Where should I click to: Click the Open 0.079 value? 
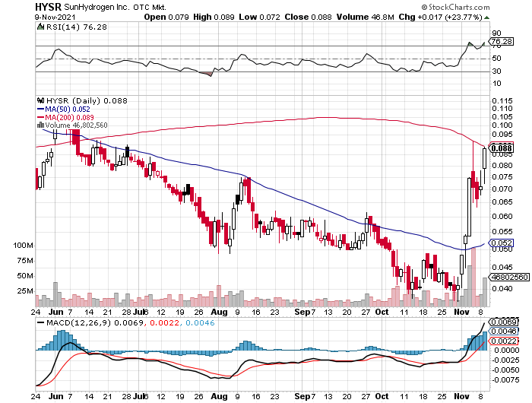tap(166, 17)
